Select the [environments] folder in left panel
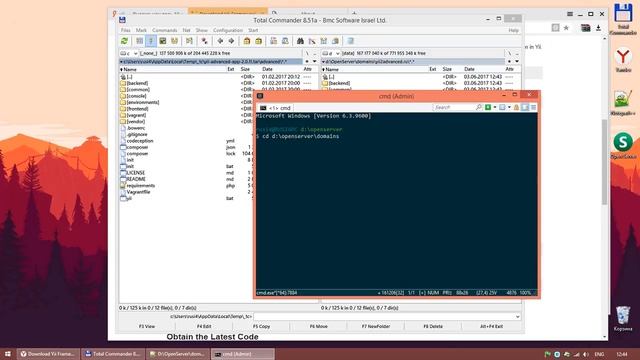The width and height of the screenshot is (640, 360). 142,102
